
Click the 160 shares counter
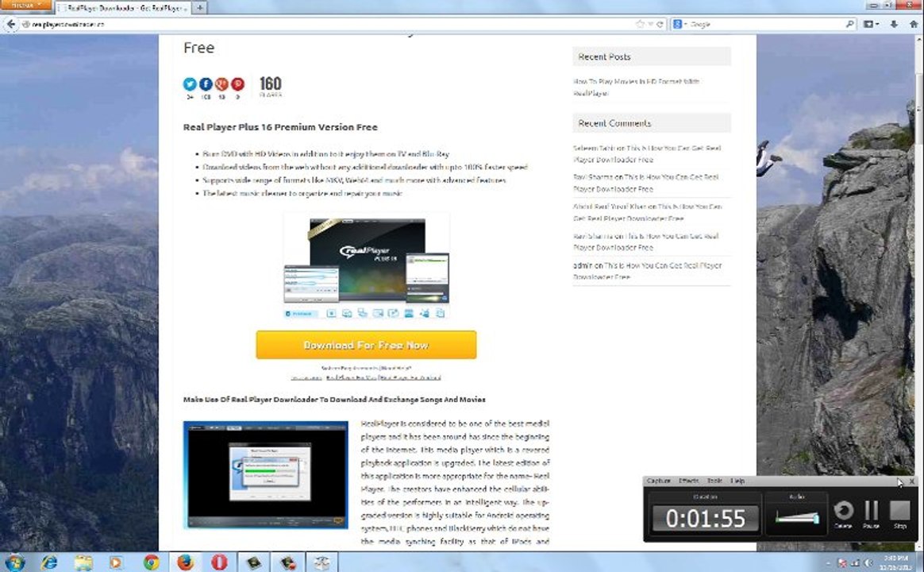(271, 86)
